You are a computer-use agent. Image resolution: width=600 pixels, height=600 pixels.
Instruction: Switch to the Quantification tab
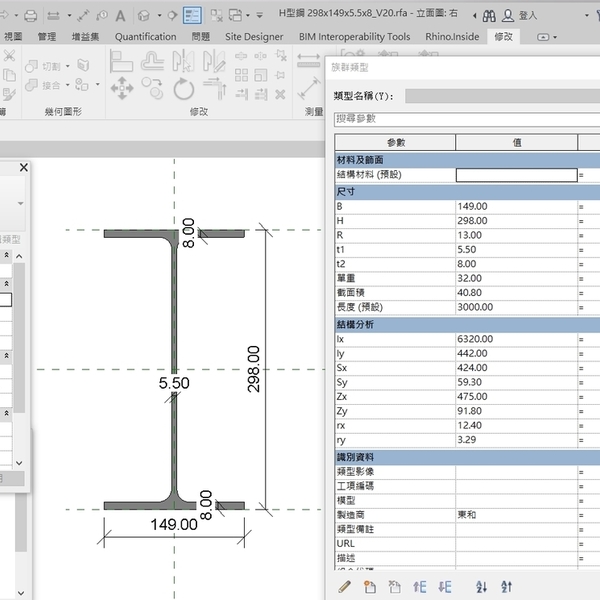click(153, 37)
